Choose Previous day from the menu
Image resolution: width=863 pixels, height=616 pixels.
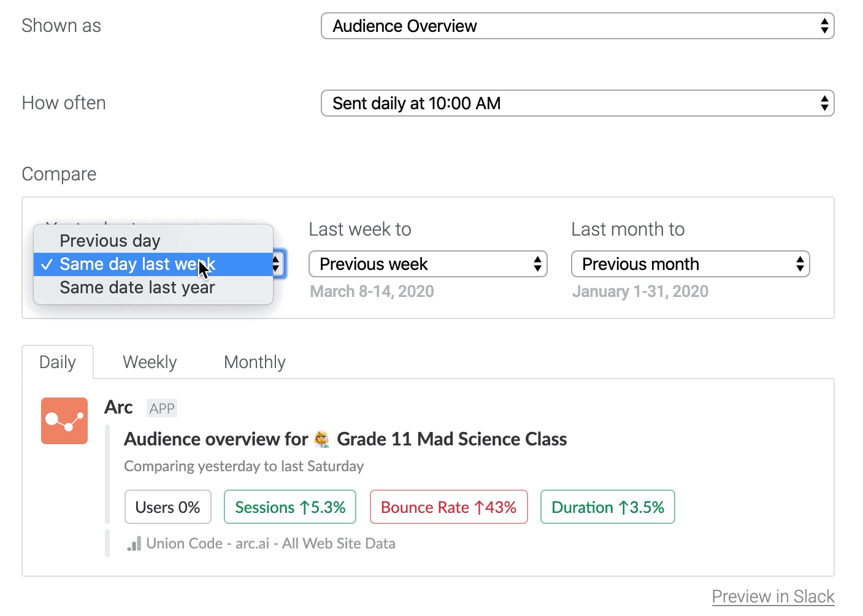click(110, 241)
